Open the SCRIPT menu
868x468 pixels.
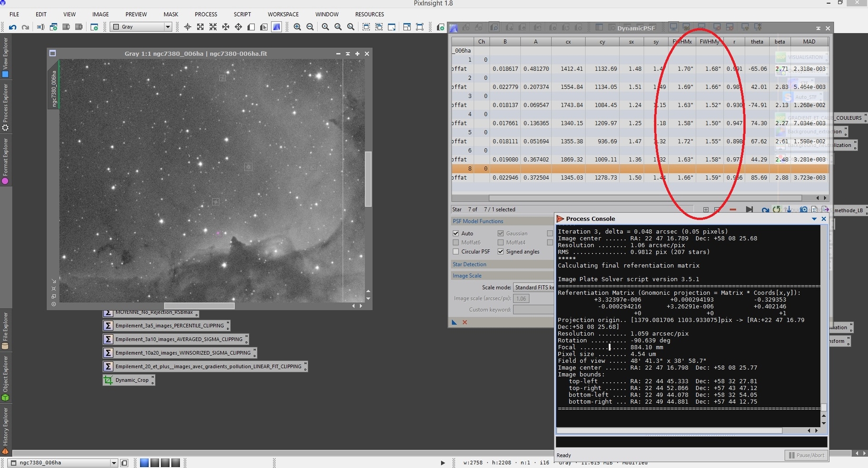click(242, 14)
